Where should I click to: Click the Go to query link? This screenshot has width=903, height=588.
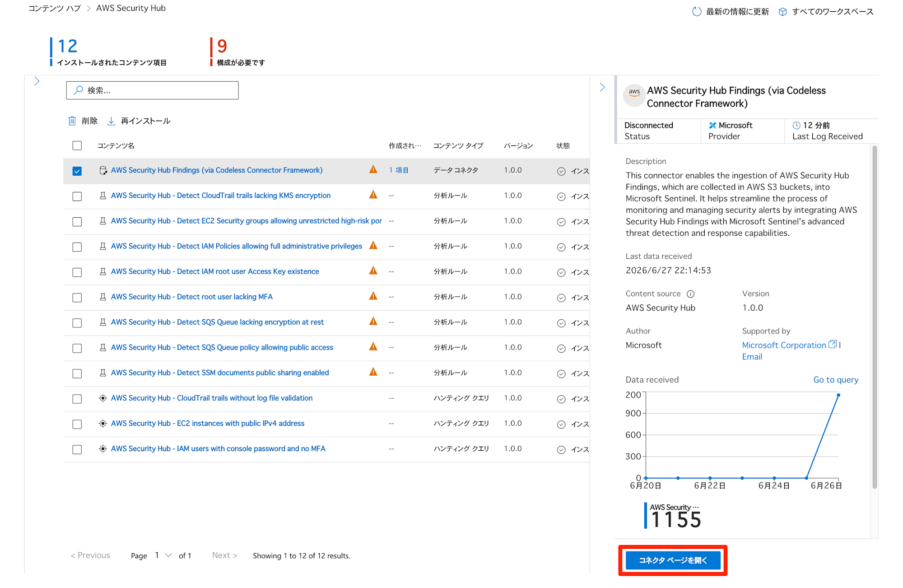(836, 380)
